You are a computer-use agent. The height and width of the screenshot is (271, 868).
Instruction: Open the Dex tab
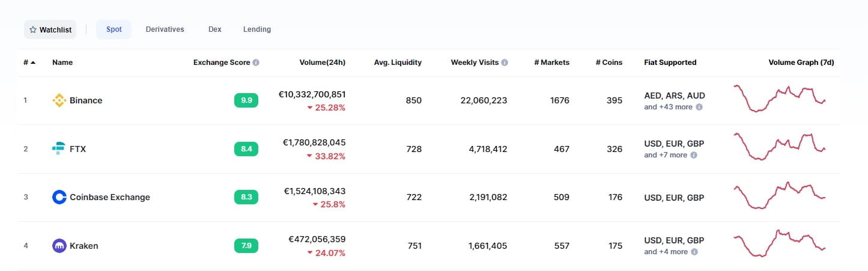214,29
